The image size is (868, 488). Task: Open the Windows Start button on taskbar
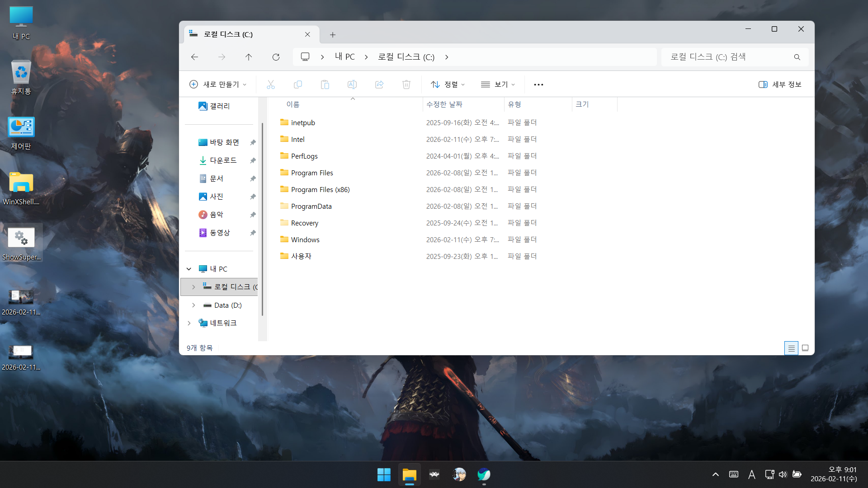[384, 474]
